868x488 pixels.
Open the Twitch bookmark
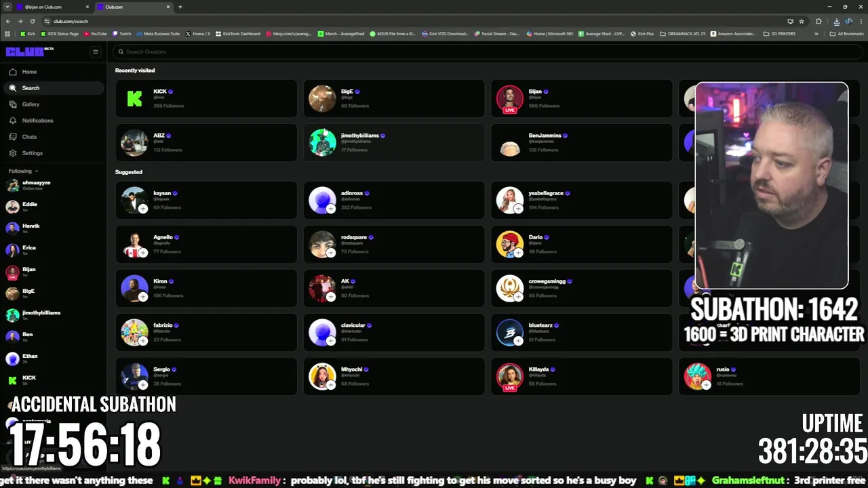(x=122, y=33)
